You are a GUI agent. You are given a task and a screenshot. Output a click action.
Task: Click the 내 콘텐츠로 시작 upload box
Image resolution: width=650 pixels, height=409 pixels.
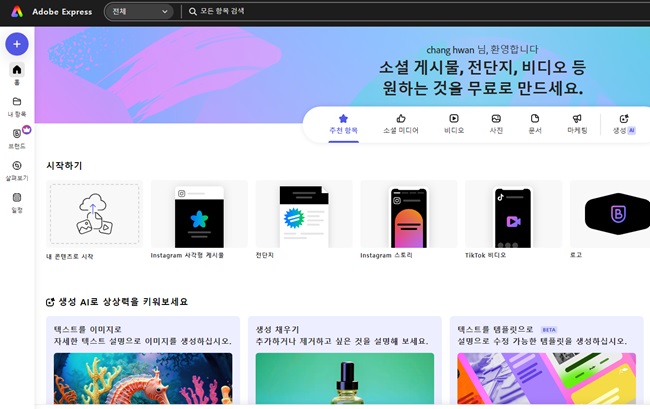point(95,214)
